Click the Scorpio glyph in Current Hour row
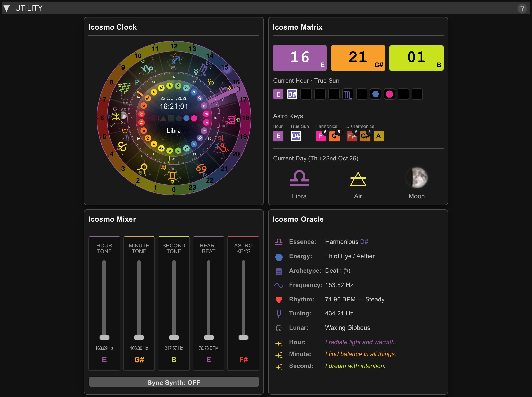The width and height of the screenshot is (532, 397). [x=348, y=94]
